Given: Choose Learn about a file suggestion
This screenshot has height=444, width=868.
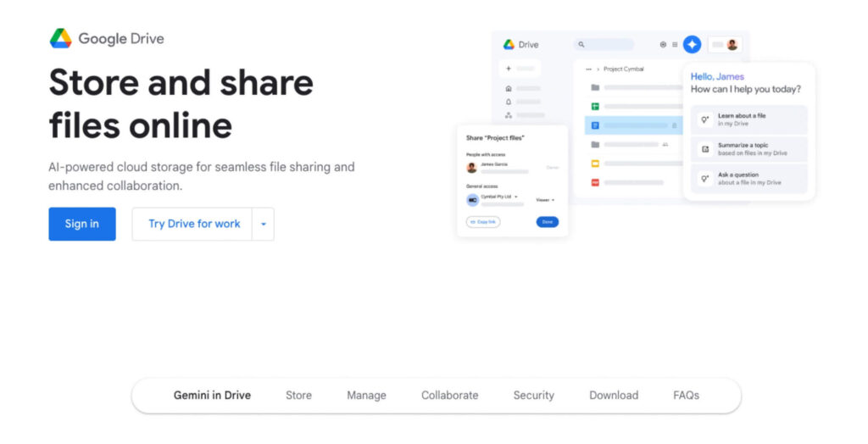Looking at the screenshot, I should 749,119.
